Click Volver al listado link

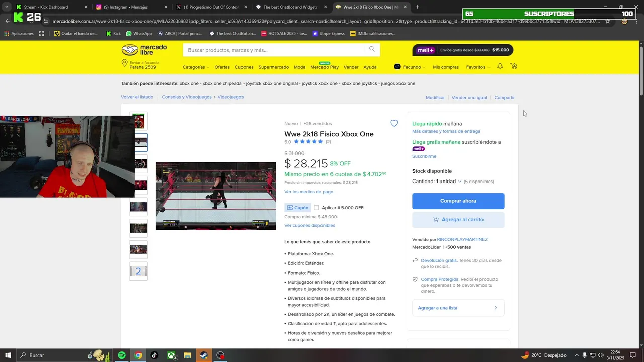[x=137, y=97]
